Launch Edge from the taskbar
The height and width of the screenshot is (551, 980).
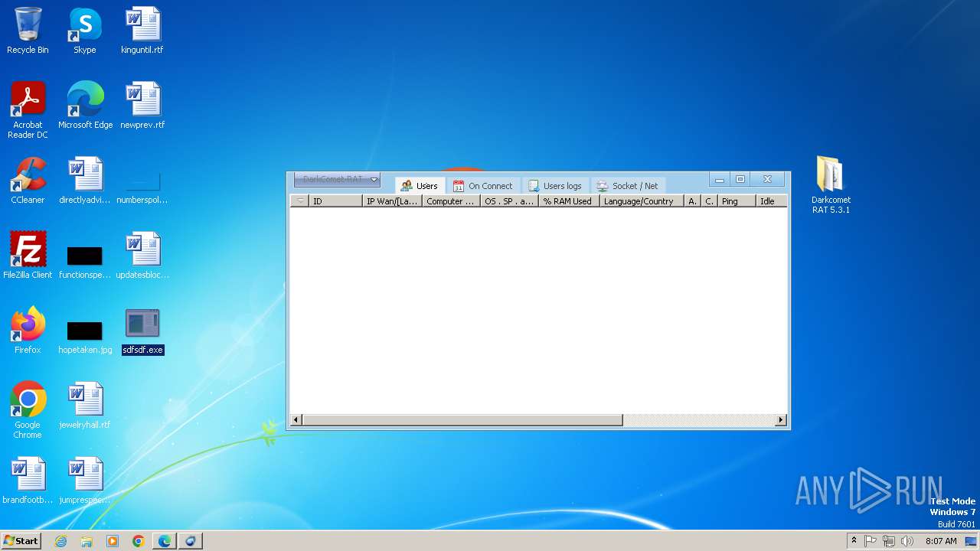pyautogui.click(x=165, y=541)
